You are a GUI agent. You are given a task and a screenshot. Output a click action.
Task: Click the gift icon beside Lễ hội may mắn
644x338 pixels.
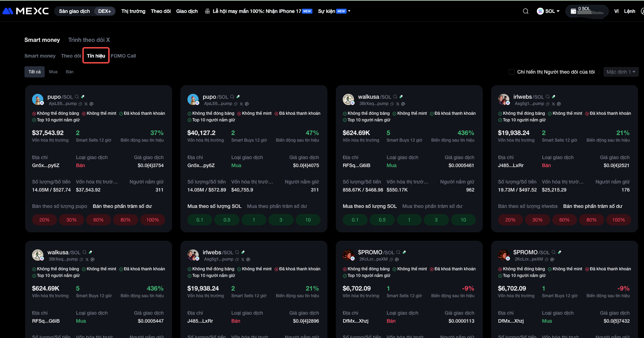tap(207, 11)
